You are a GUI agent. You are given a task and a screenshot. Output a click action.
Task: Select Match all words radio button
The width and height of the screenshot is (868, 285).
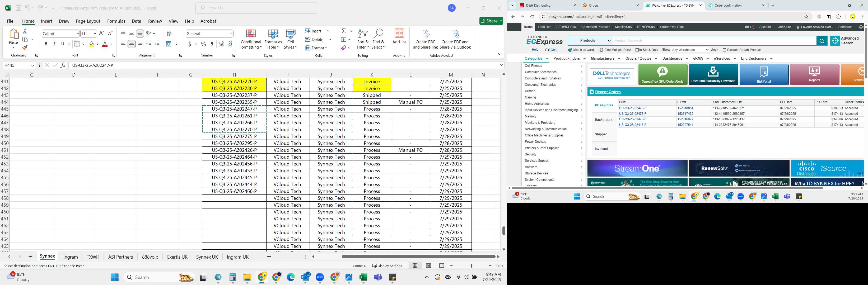pyautogui.click(x=570, y=50)
